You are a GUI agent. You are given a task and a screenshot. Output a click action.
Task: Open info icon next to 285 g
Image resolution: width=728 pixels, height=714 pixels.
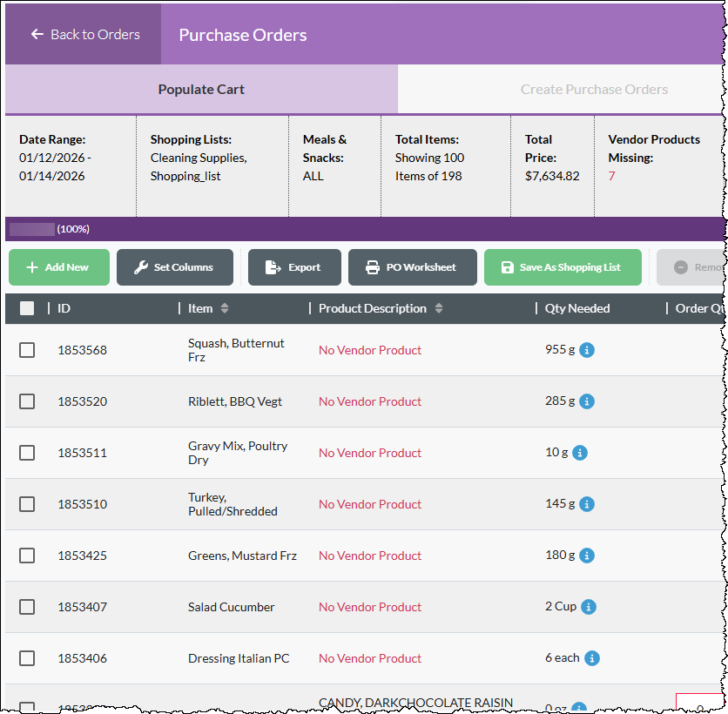click(587, 401)
